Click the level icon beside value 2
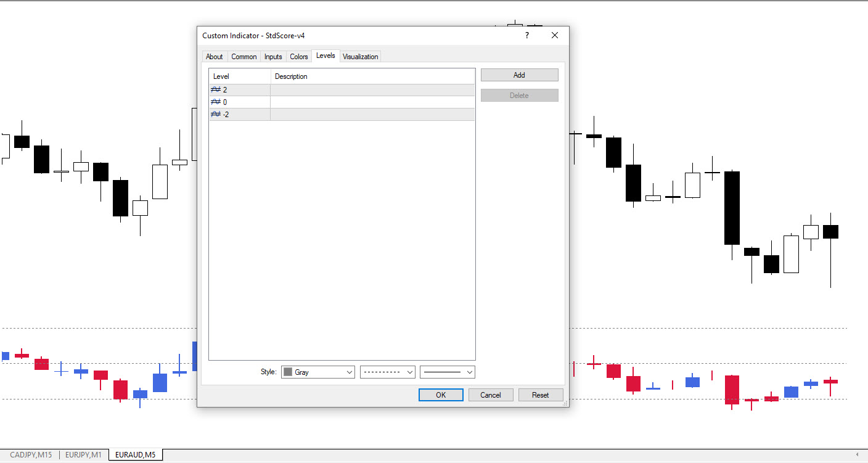Screen dimensions: 868x463 click(x=216, y=90)
